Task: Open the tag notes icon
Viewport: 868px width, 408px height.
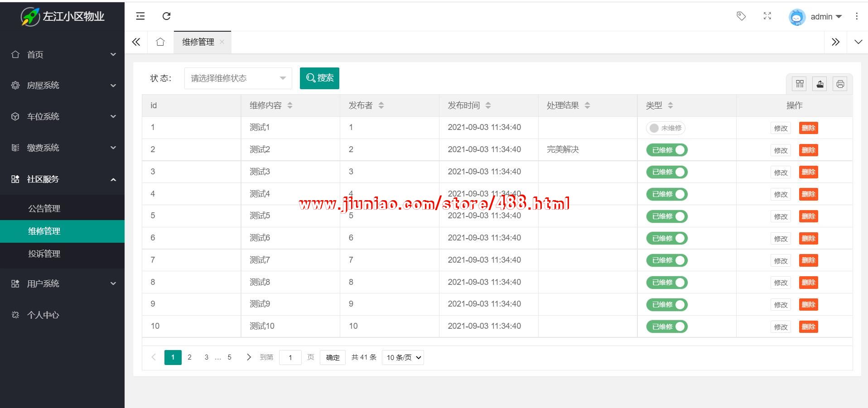Action: tap(741, 16)
